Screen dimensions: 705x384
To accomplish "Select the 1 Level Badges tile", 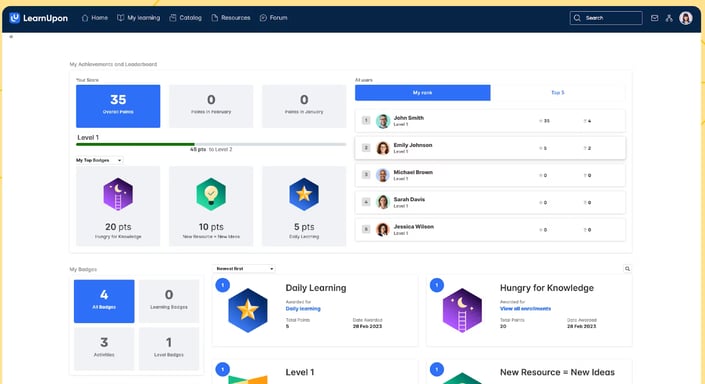I will pos(169,349).
